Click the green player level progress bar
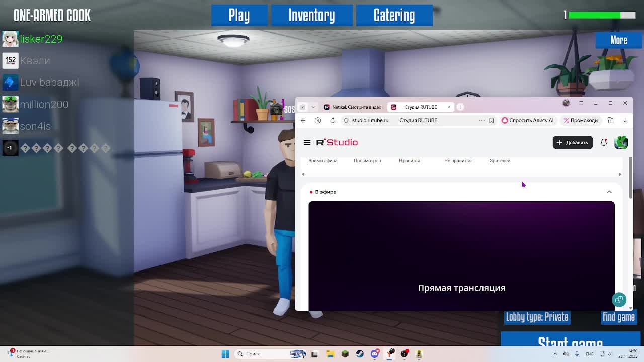The image size is (644, 362). point(602,15)
